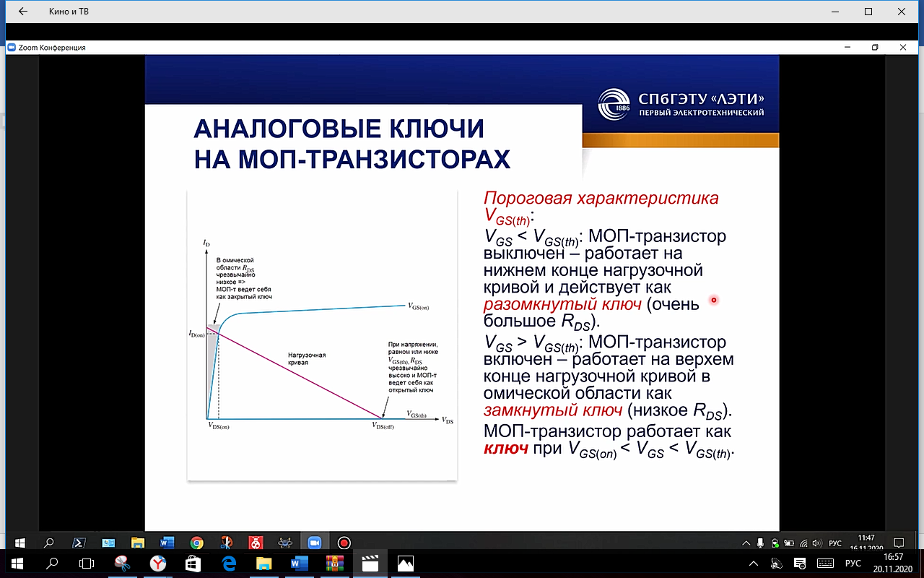
Task: Click Start button in the recorded video taskbar
Action: click(19, 542)
